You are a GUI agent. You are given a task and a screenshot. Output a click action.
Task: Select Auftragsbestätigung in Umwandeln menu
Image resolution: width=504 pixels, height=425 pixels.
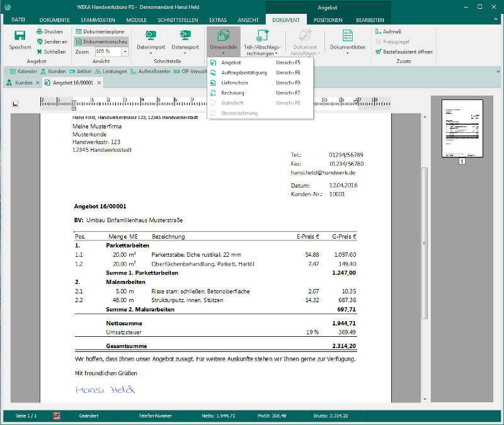pos(260,72)
